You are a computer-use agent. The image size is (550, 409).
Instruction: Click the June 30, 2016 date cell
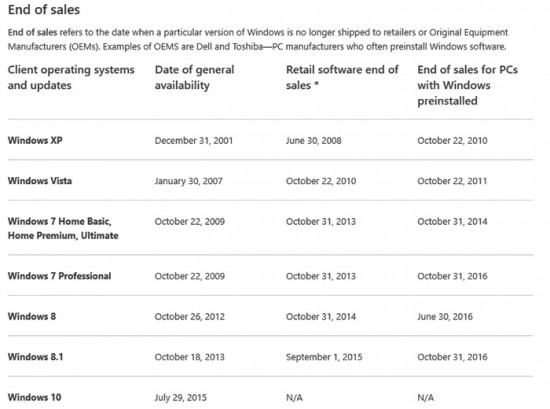[445, 317]
